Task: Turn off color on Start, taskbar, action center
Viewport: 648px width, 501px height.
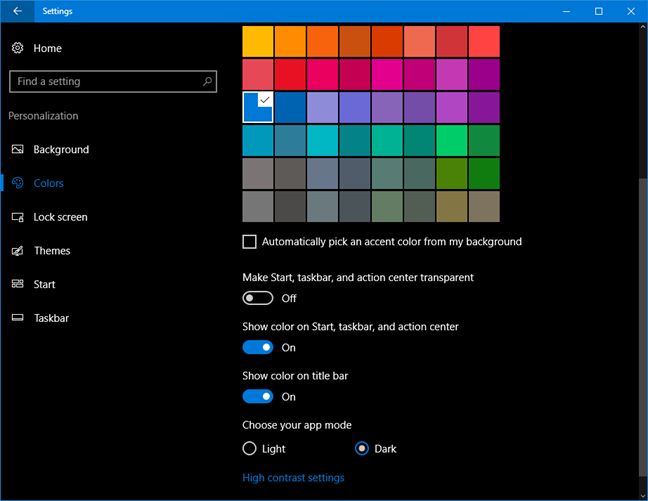Action: point(257,347)
